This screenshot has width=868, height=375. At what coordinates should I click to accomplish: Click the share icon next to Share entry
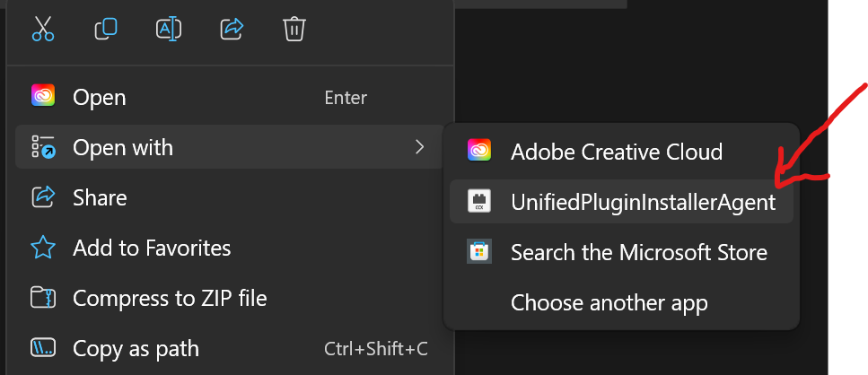click(42, 196)
